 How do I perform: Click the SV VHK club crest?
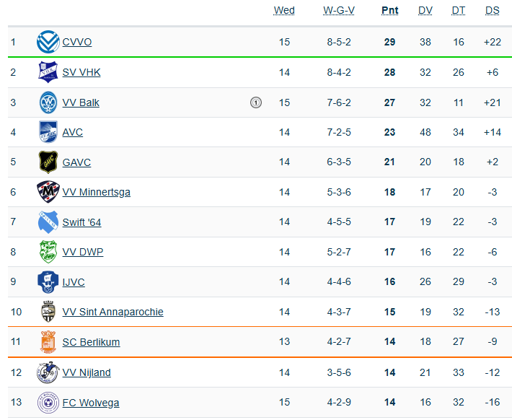48,72
